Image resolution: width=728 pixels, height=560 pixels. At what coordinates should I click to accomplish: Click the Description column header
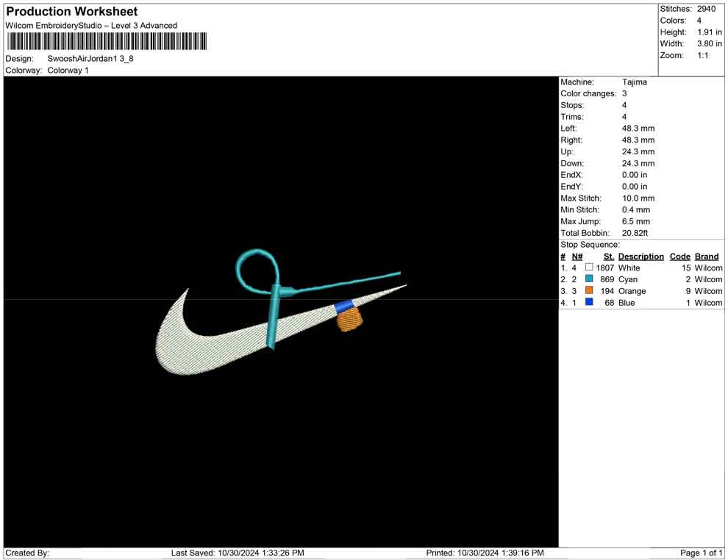(640, 256)
